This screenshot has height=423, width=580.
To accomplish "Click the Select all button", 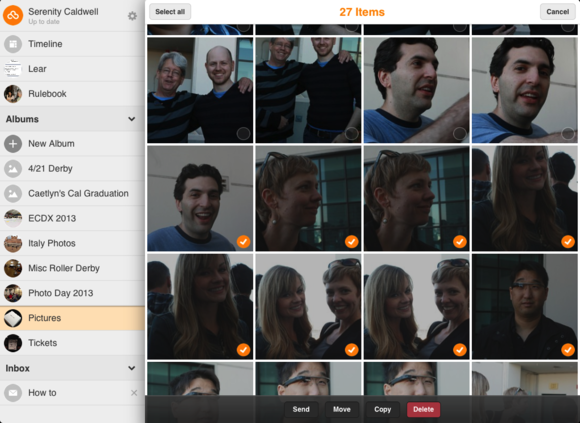I will (170, 12).
